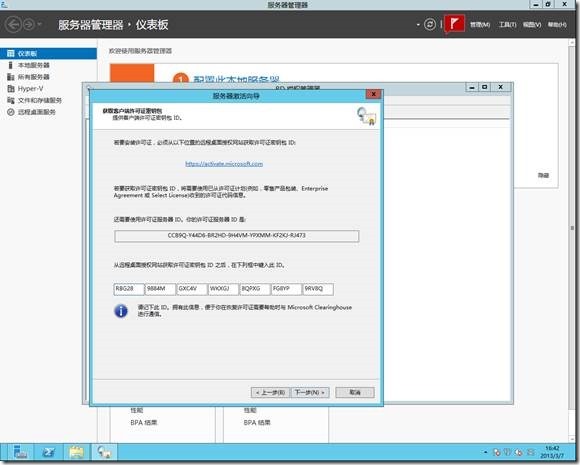Open the 工具(T) menu
The image size is (580, 465).
click(508, 25)
